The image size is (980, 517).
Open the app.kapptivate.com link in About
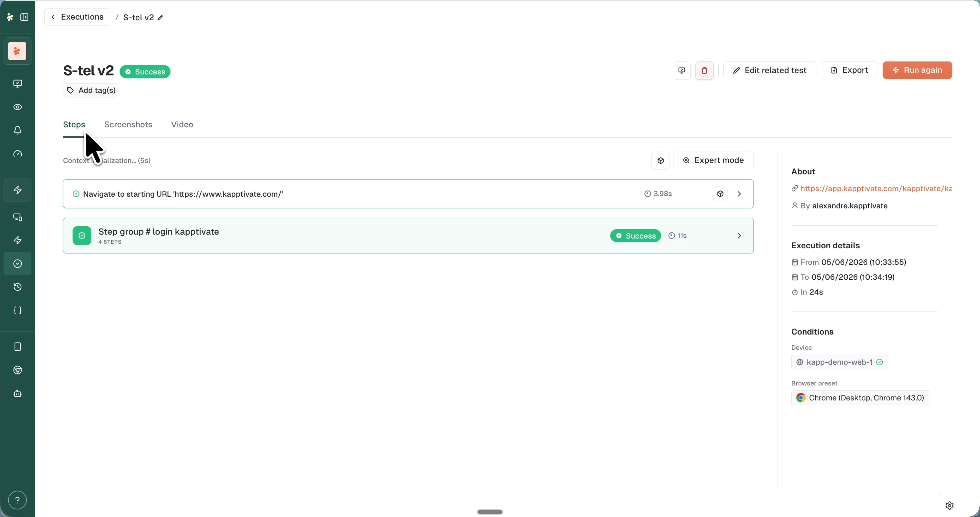pos(876,189)
